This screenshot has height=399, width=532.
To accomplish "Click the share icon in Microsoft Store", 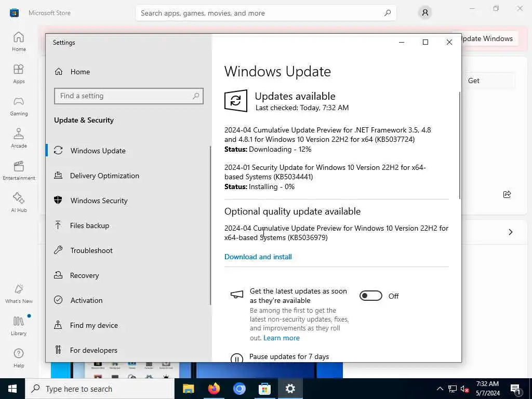I will [507, 194].
